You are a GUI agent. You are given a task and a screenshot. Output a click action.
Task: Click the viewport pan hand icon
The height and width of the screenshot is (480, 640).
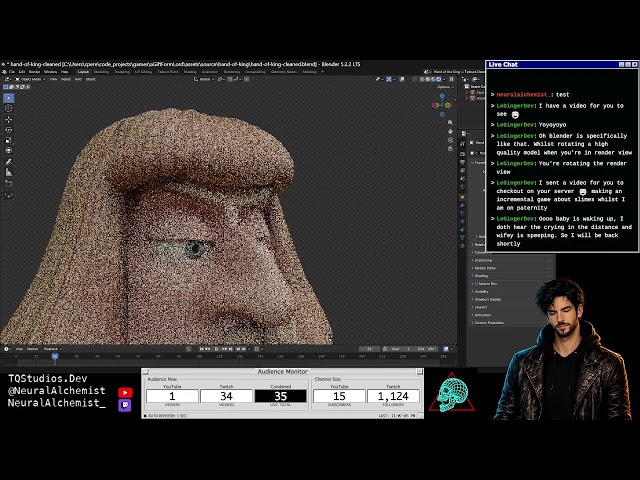(450, 131)
